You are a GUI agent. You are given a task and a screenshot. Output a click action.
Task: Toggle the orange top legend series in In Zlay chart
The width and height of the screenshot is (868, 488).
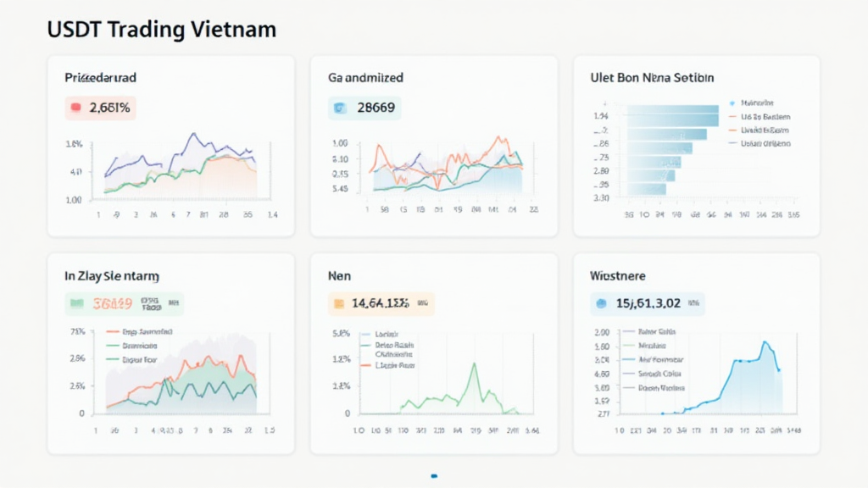pyautogui.click(x=114, y=333)
